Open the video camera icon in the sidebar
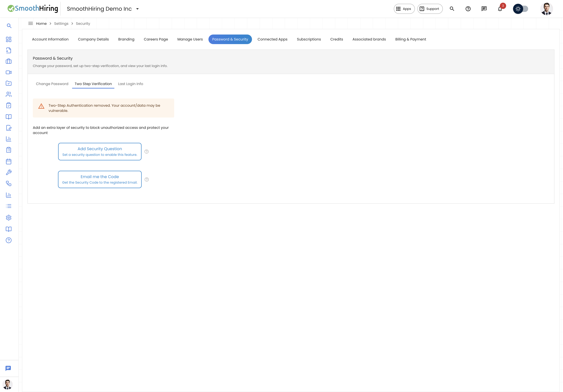This screenshot has width=563, height=392. (9, 72)
